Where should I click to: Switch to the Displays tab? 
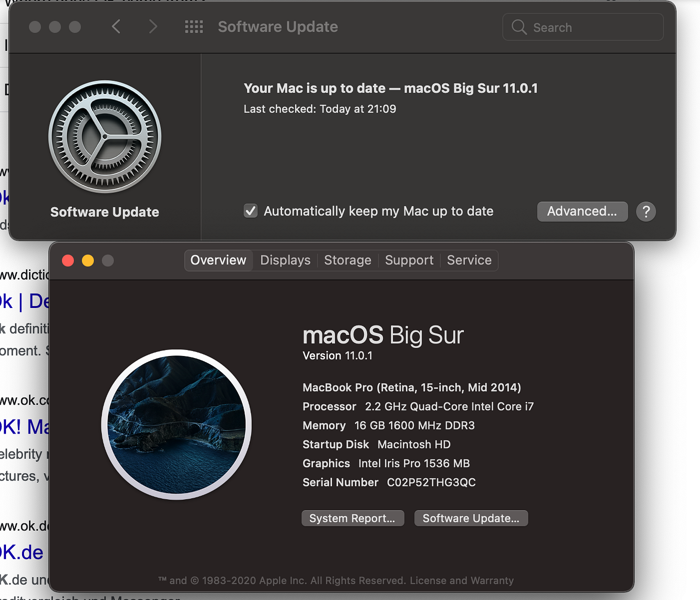pyautogui.click(x=285, y=260)
